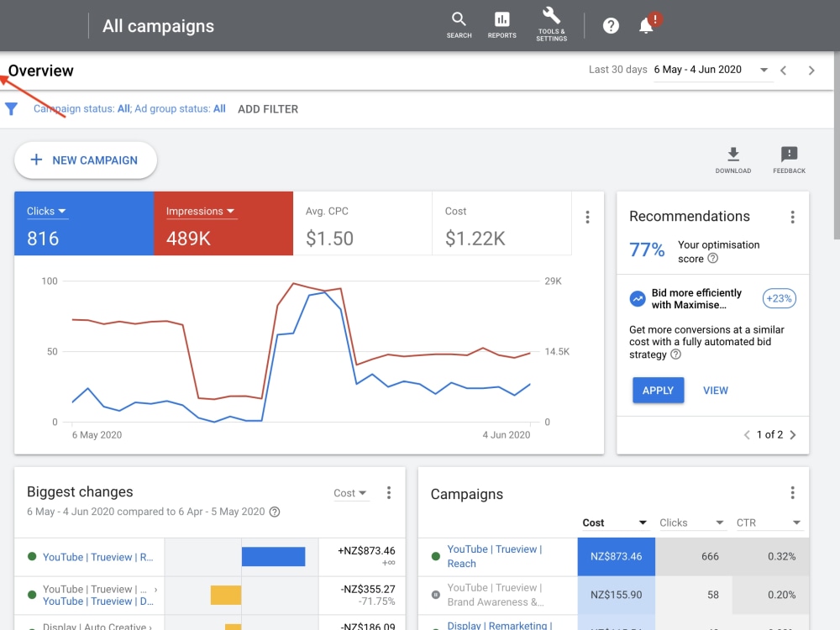Select the Avg. CPC metric tile
This screenshot has width=840, height=630.
(363, 223)
